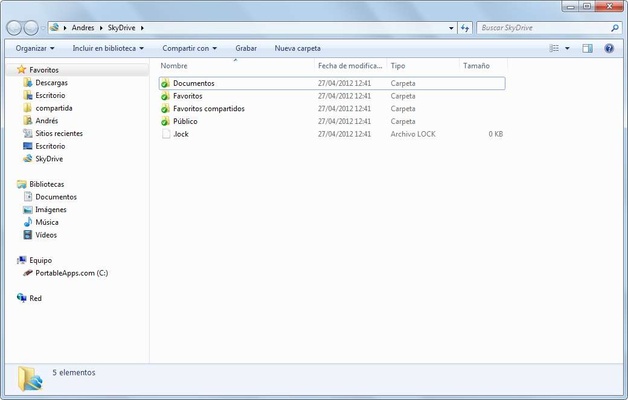Viewport: 628px width, 400px height.
Task: Click Andres in the address breadcrumb
Action: [x=83, y=28]
